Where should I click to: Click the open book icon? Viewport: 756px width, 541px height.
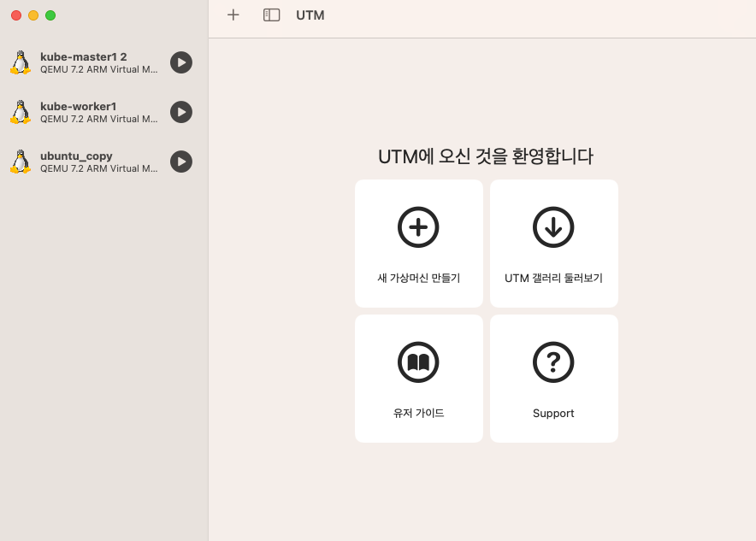[418, 362]
